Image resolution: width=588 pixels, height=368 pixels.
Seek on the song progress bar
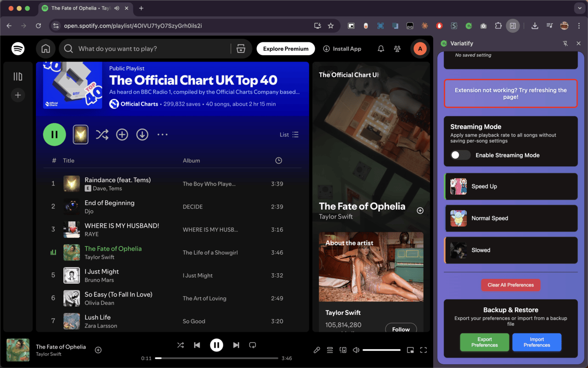click(217, 358)
